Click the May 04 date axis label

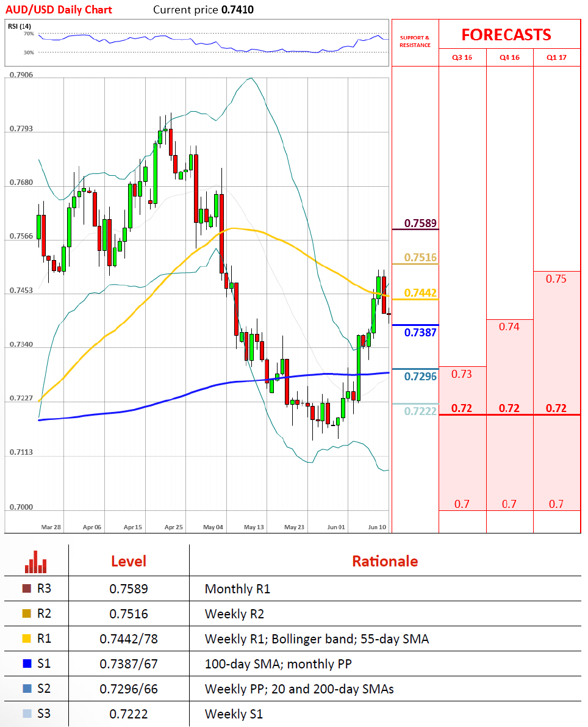pyautogui.click(x=213, y=527)
